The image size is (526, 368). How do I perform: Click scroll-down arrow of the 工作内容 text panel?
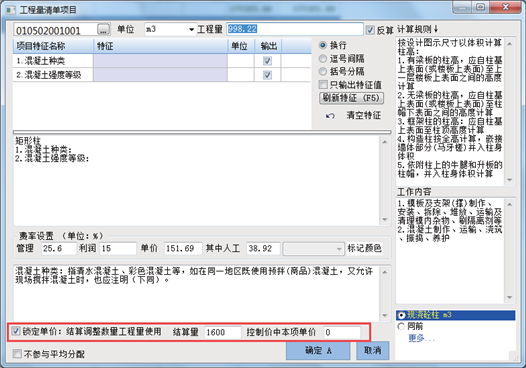[509, 298]
